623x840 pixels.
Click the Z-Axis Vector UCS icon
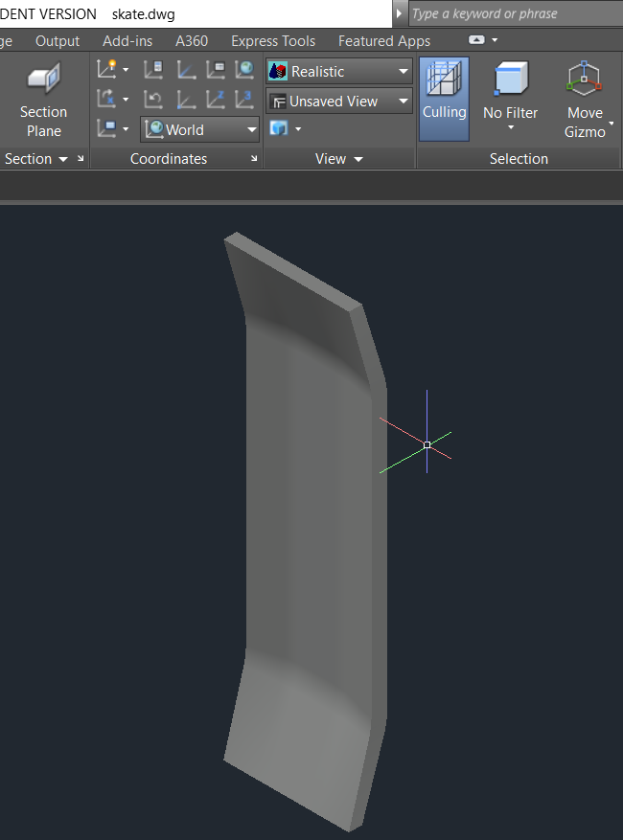(x=216, y=99)
